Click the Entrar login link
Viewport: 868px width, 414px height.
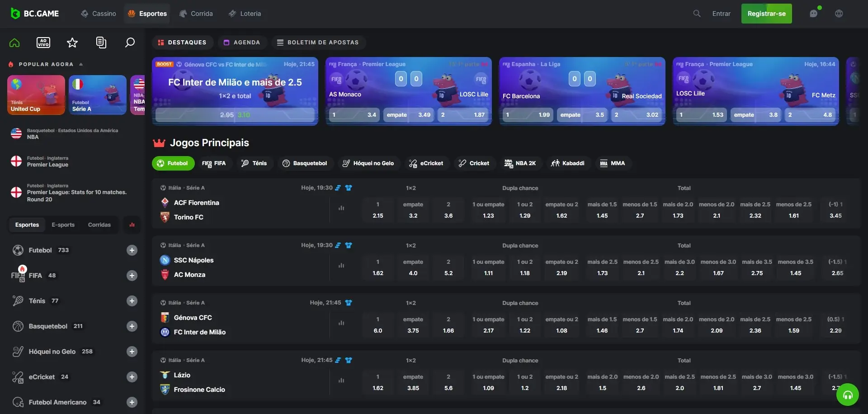(x=721, y=14)
